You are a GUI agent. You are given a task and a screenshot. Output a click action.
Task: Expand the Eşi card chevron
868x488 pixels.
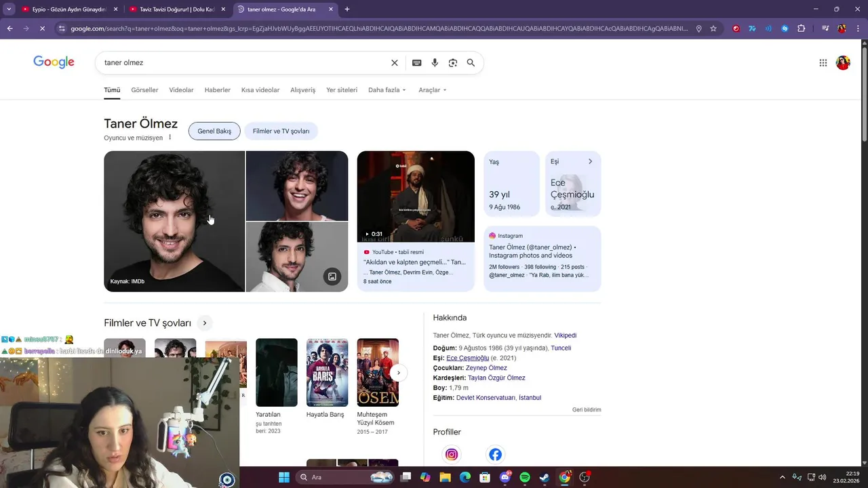point(590,161)
